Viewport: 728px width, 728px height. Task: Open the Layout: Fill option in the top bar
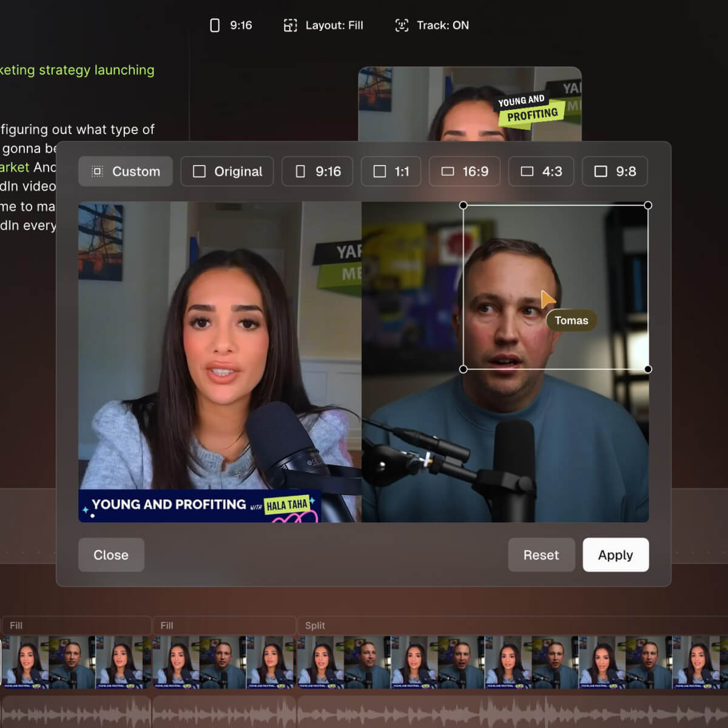[x=323, y=25]
